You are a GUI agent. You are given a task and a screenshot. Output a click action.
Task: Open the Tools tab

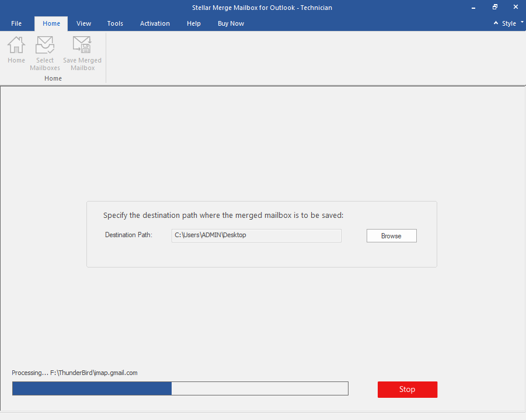coord(115,23)
